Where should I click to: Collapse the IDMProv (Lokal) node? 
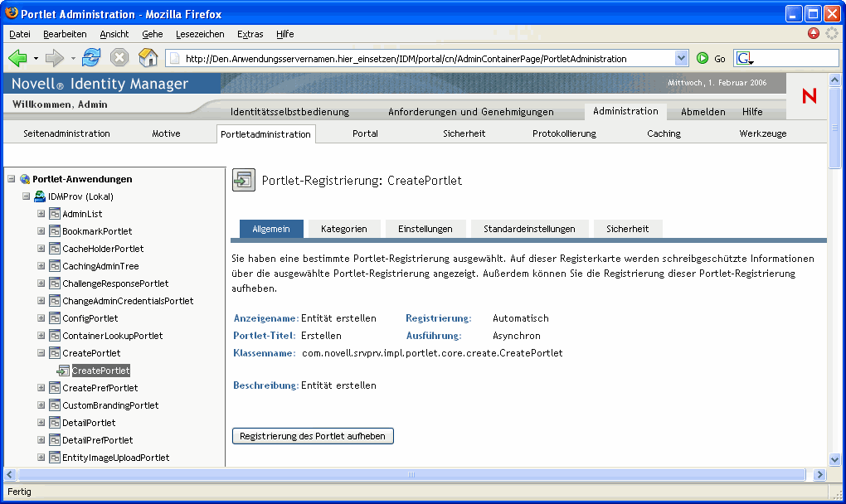click(26, 196)
